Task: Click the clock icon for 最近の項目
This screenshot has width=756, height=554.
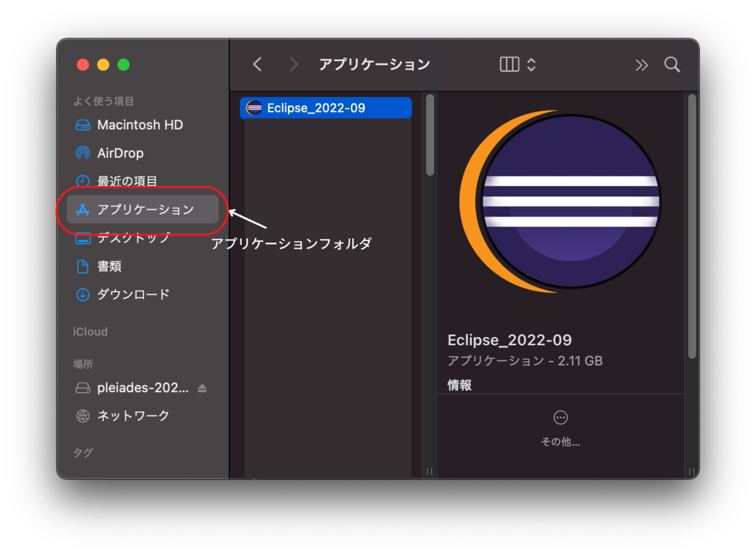Action: (x=83, y=181)
